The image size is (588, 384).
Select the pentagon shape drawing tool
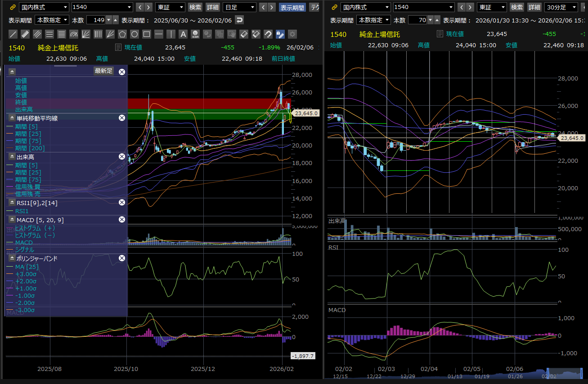[122, 34]
